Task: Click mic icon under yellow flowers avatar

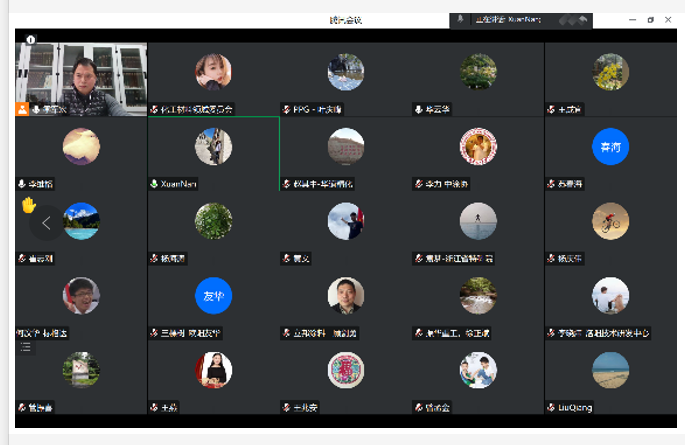Action: (x=551, y=109)
